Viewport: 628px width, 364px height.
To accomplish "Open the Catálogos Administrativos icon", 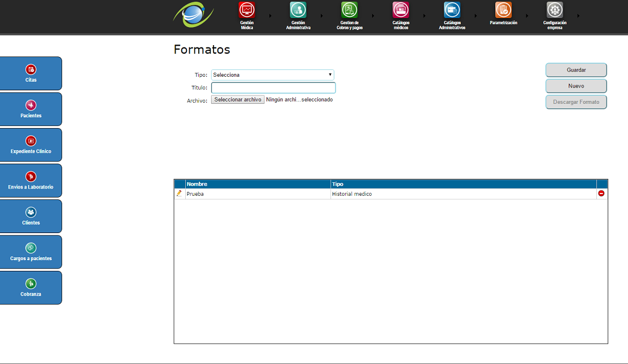I will (x=452, y=10).
